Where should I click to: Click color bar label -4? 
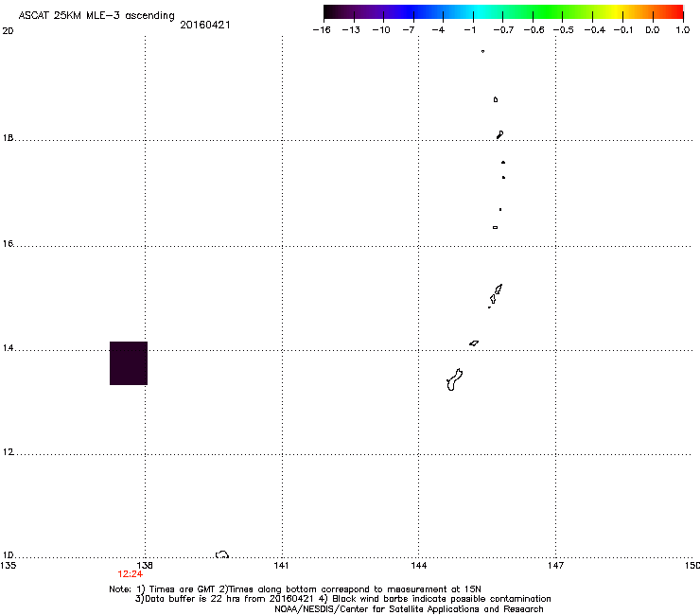438,30
